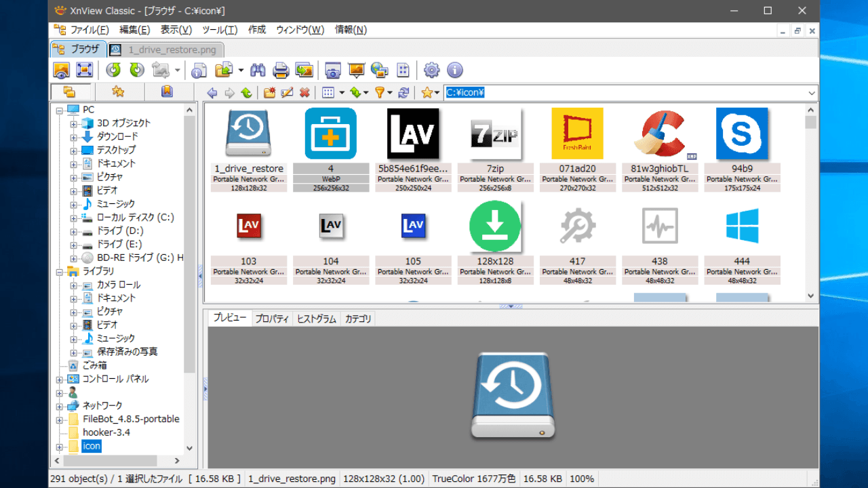Go forward with gray right arrow
Screen dimensions: 868x488
pyautogui.click(x=229, y=93)
